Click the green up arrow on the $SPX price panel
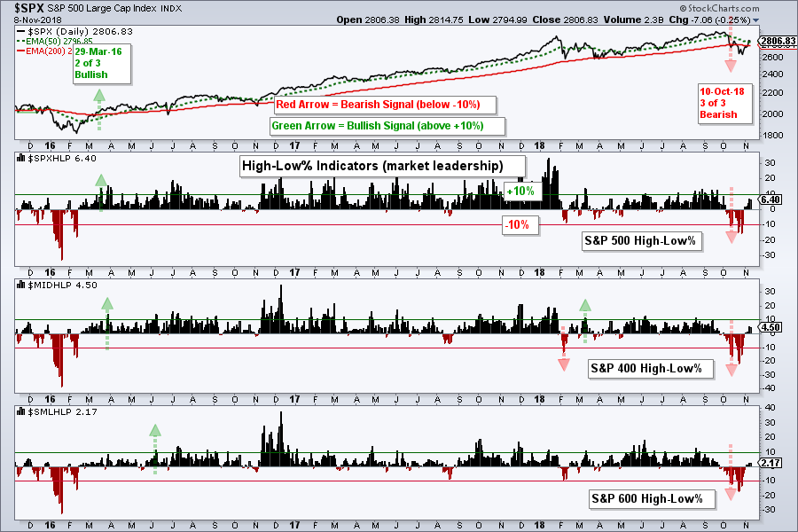This screenshot has width=798, height=532. coord(99,109)
